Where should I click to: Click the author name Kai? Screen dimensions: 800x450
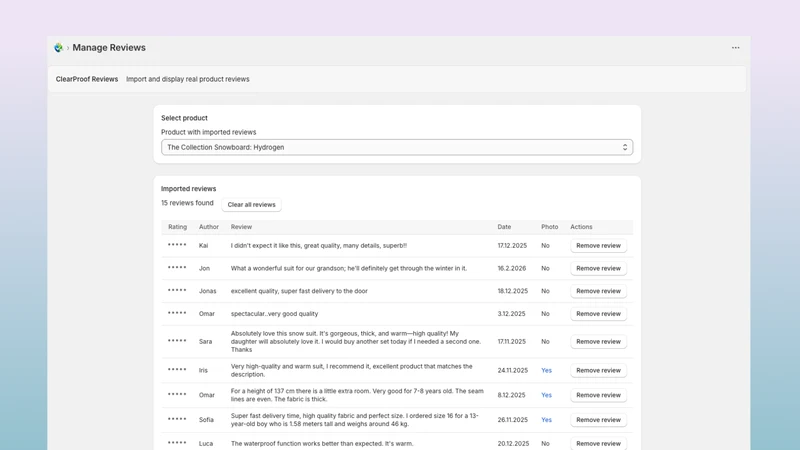coord(204,245)
